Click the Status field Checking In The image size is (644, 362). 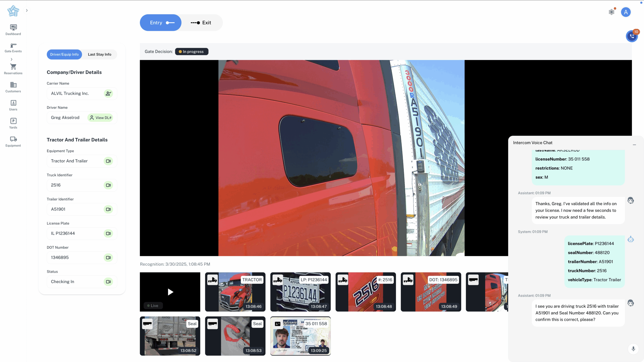pos(82,282)
